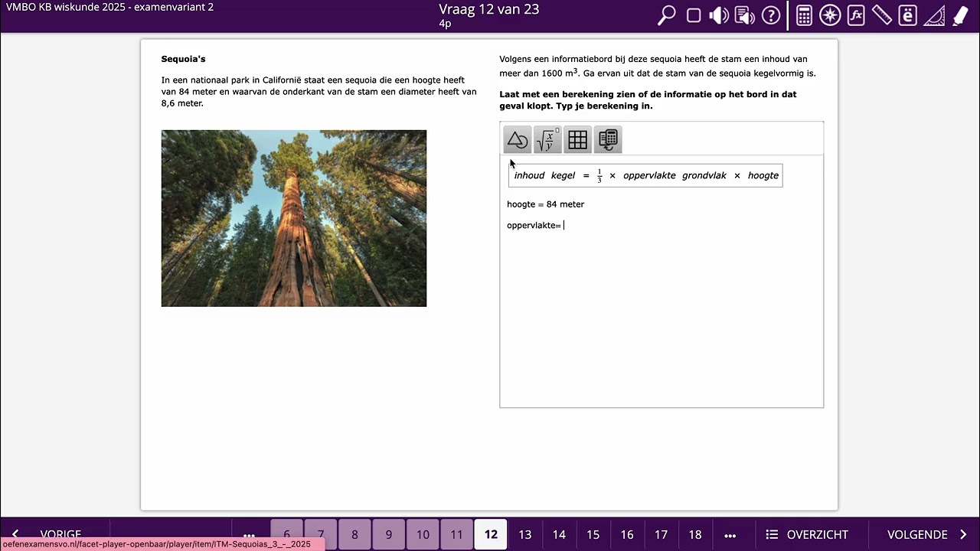Go to question 11
Screen dimensions: 980x551
(456, 534)
